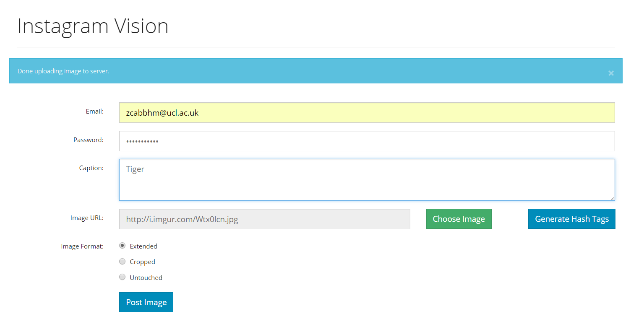This screenshot has width=644, height=329.
Task: Click the 'Email:' field label
Action: 95,111
